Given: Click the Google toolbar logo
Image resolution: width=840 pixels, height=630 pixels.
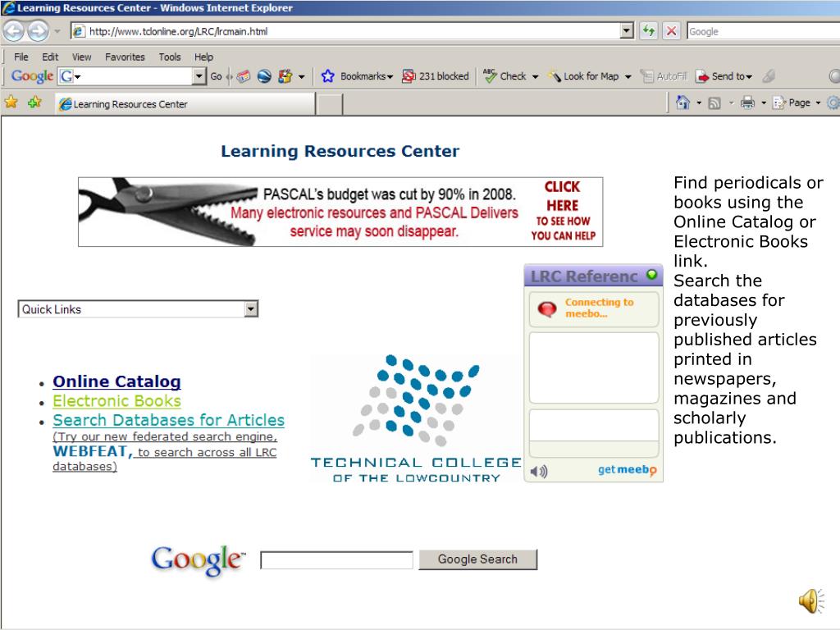Looking at the screenshot, I should point(32,76).
